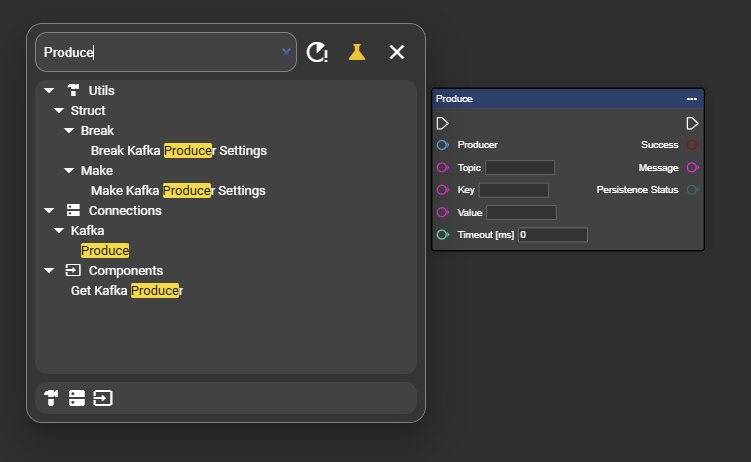Click the yellow flask experimental icon

tap(357, 52)
